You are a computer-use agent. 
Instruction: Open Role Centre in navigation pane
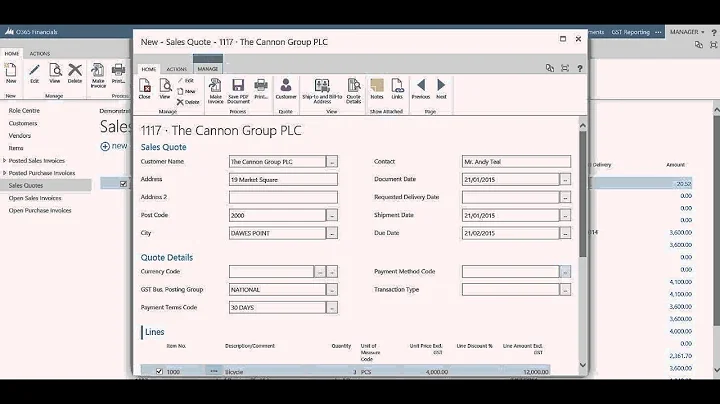(x=24, y=111)
